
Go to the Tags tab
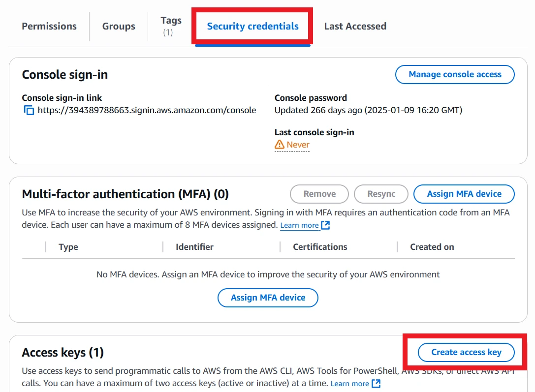click(171, 26)
